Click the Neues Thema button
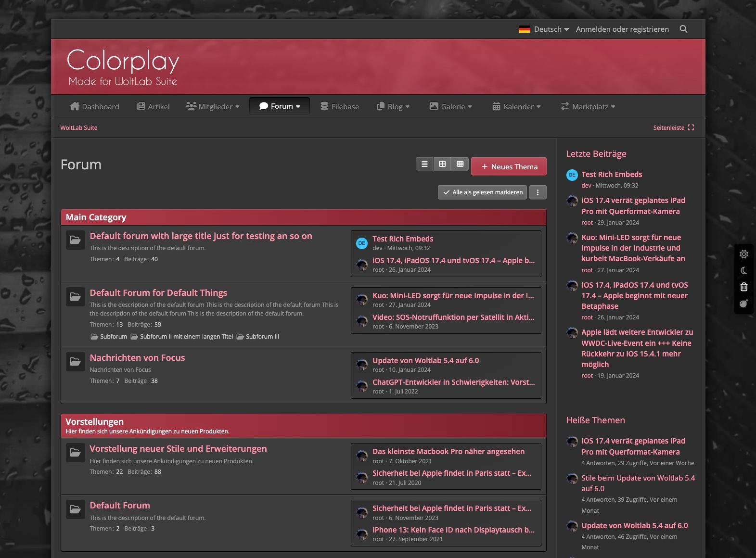The image size is (756, 558). pos(509,167)
